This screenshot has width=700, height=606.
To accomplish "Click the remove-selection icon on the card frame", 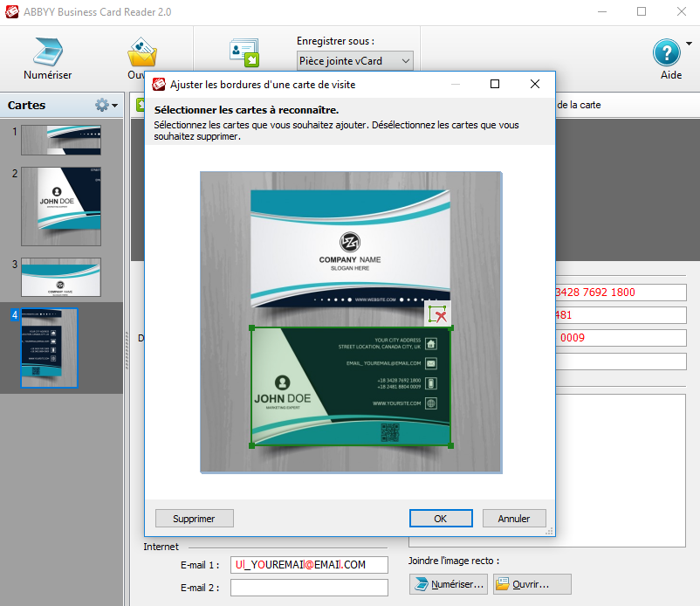I will 438,315.
